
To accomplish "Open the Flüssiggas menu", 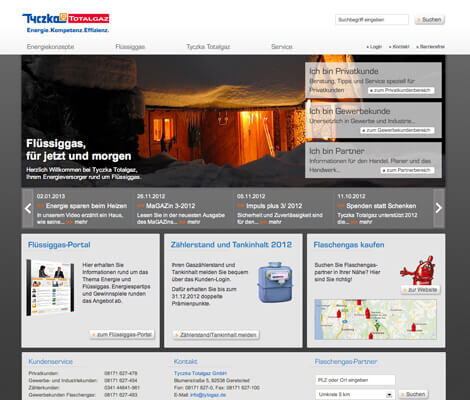I will coord(130,47).
